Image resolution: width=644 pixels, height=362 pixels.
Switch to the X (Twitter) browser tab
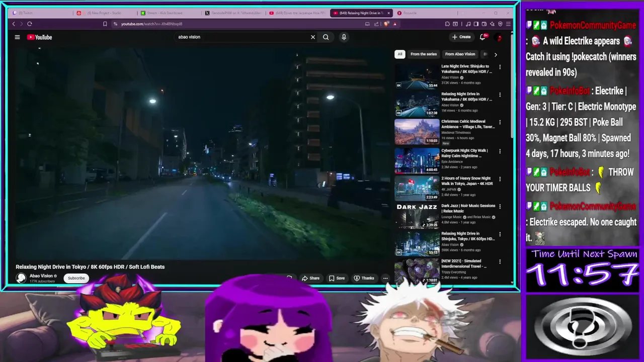[x=234, y=13]
